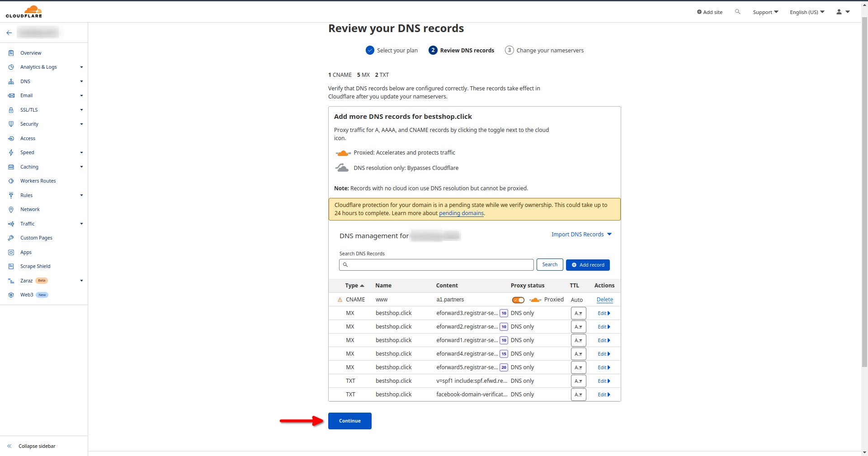The width and height of the screenshot is (868, 456).
Task: Click the Caching sidebar icon
Action: pyautogui.click(x=11, y=167)
